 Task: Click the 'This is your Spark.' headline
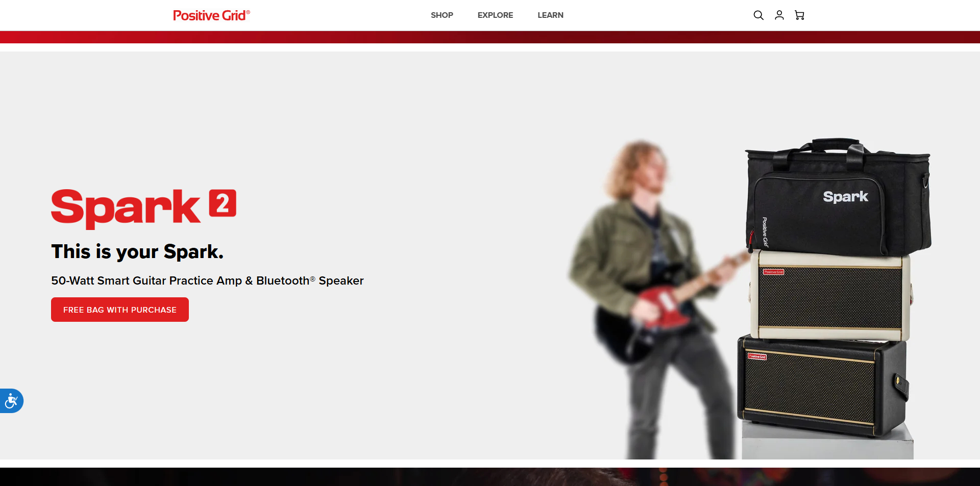[137, 251]
